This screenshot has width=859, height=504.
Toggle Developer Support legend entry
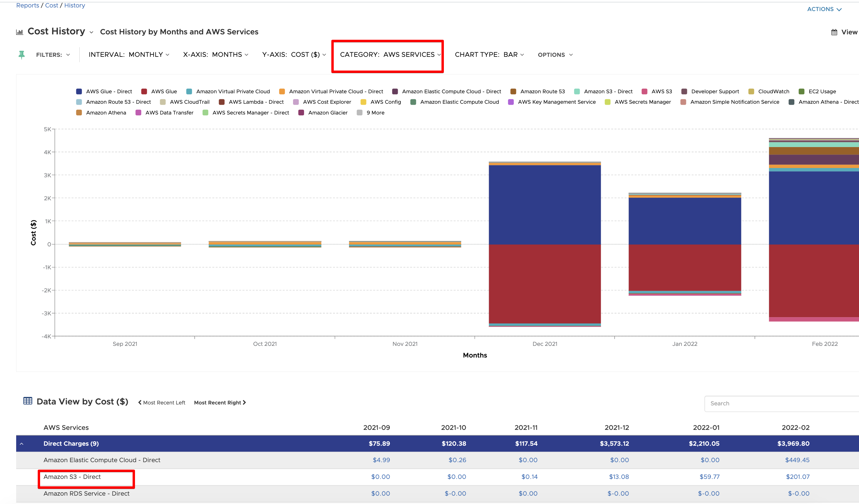(x=714, y=91)
